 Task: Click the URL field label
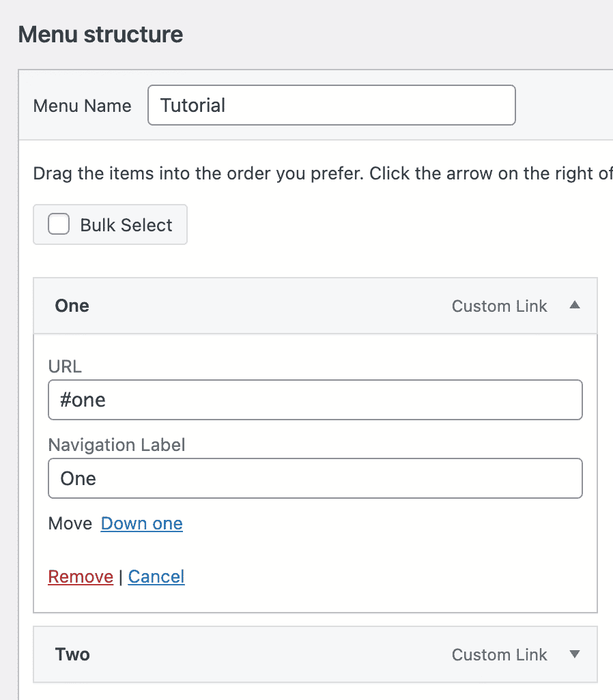pyautogui.click(x=65, y=366)
